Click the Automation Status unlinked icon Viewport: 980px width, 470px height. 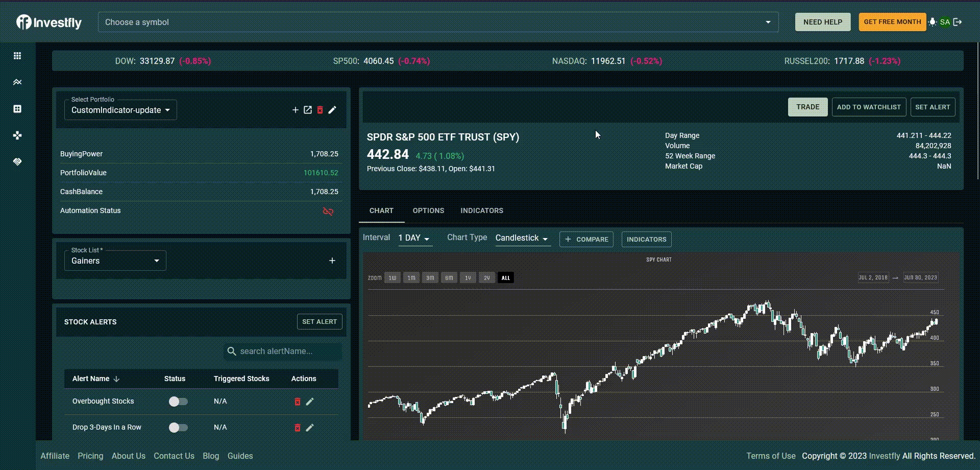328,211
